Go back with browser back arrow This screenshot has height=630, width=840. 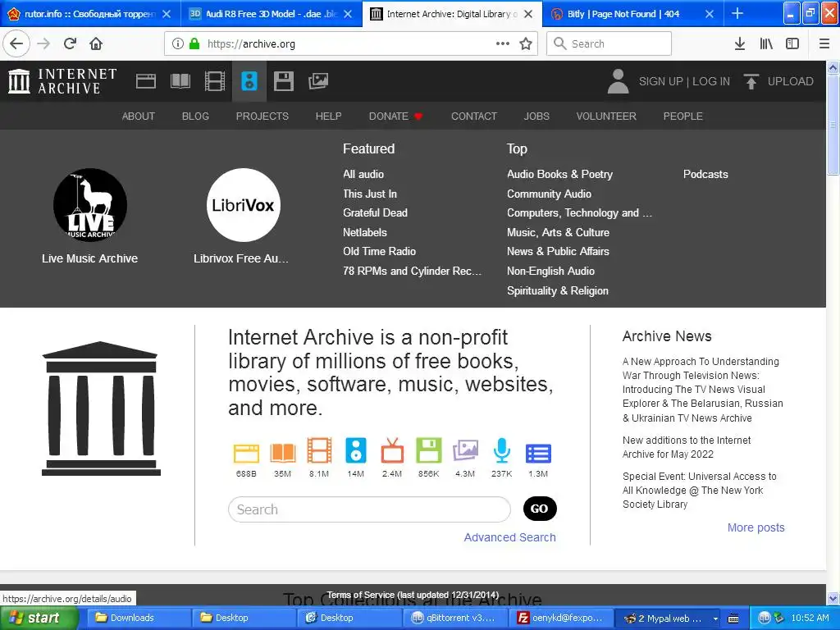pyautogui.click(x=16, y=43)
